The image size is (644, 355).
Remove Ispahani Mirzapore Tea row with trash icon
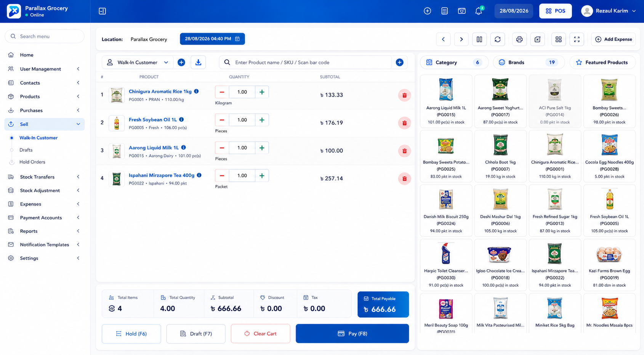coord(404,179)
